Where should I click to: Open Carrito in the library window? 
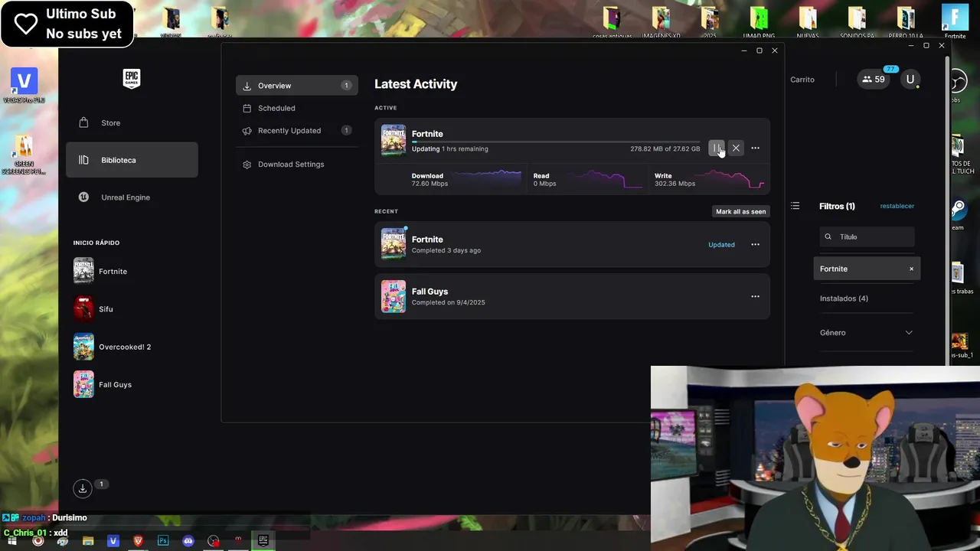pyautogui.click(x=802, y=80)
